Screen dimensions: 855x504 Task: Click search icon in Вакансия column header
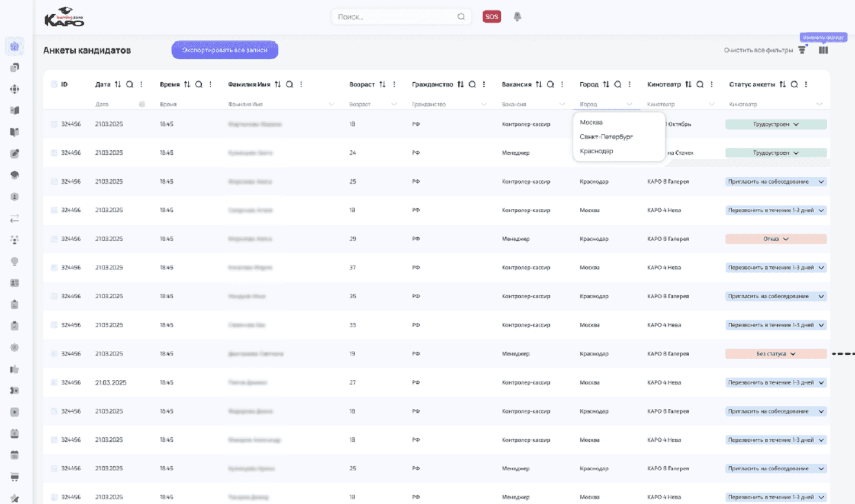pos(550,85)
